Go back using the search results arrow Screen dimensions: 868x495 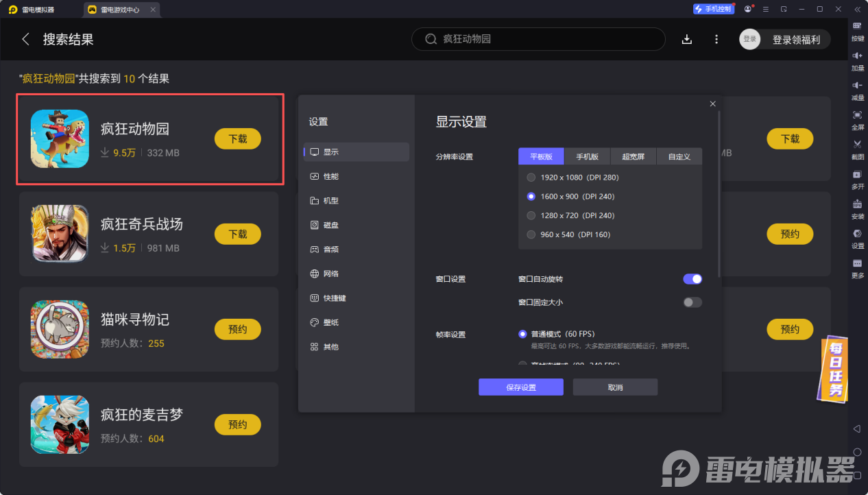pyautogui.click(x=26, y=39)
